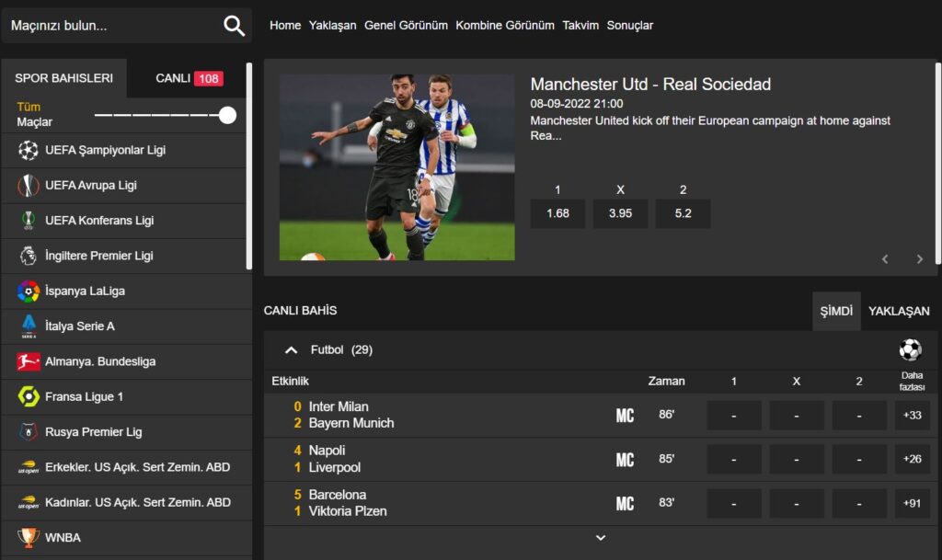Bet on home win odds 1.68
The width and height of the screenshot is (942, 560).
(557, 213)
